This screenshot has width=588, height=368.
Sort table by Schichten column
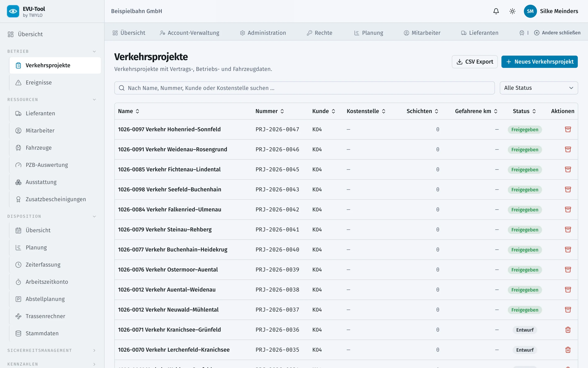click(422, 111)
